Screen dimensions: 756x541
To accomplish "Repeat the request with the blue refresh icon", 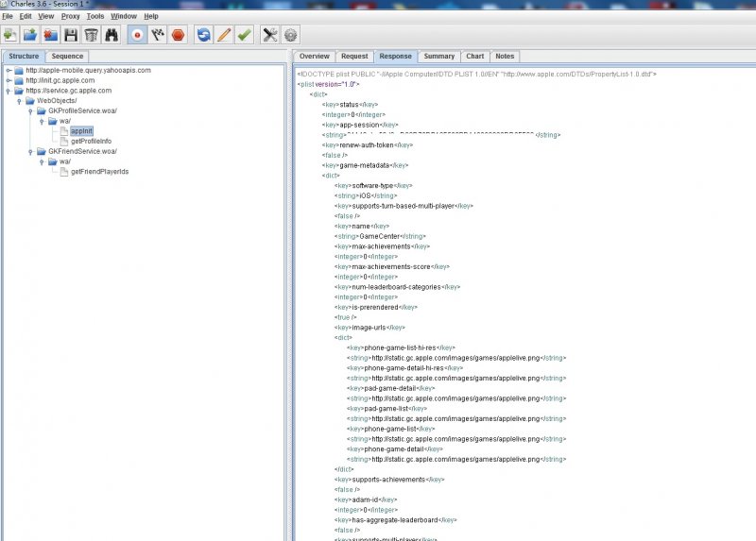I will (x=203, y=35).
